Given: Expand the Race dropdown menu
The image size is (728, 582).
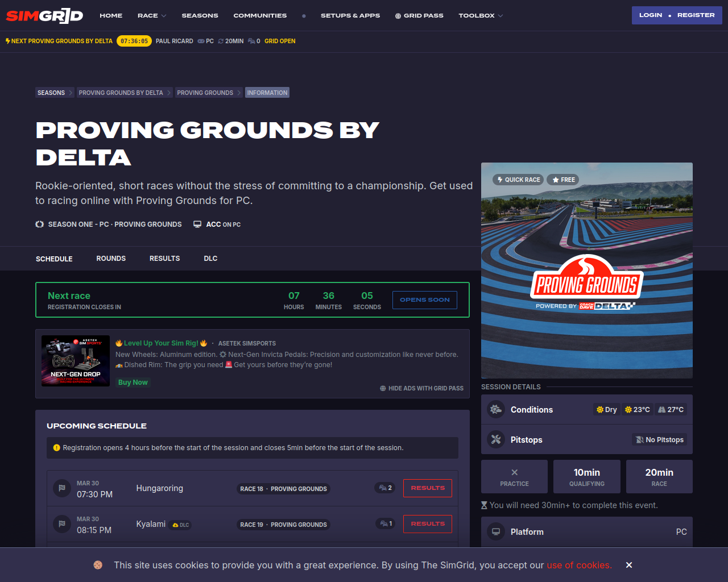Looking at the screenshot, I should click(x=152, y=15).
